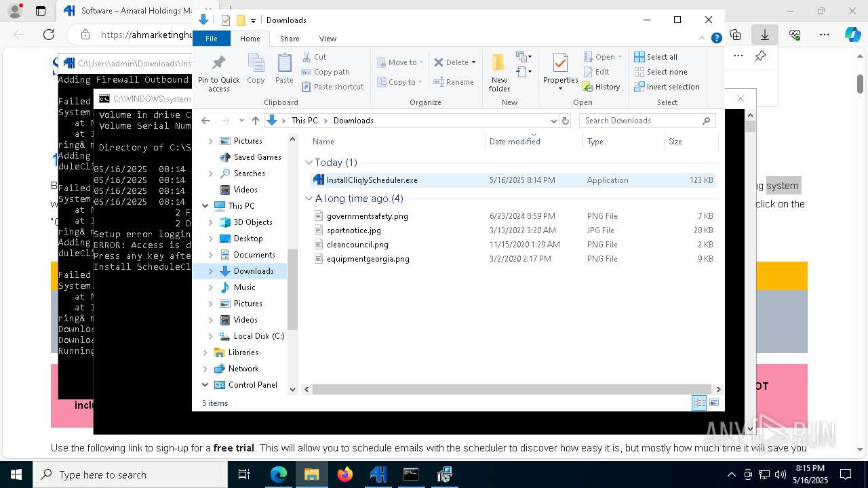
Task: Select Local Disk (C:) in navigation tree
Action: [258, 336]
